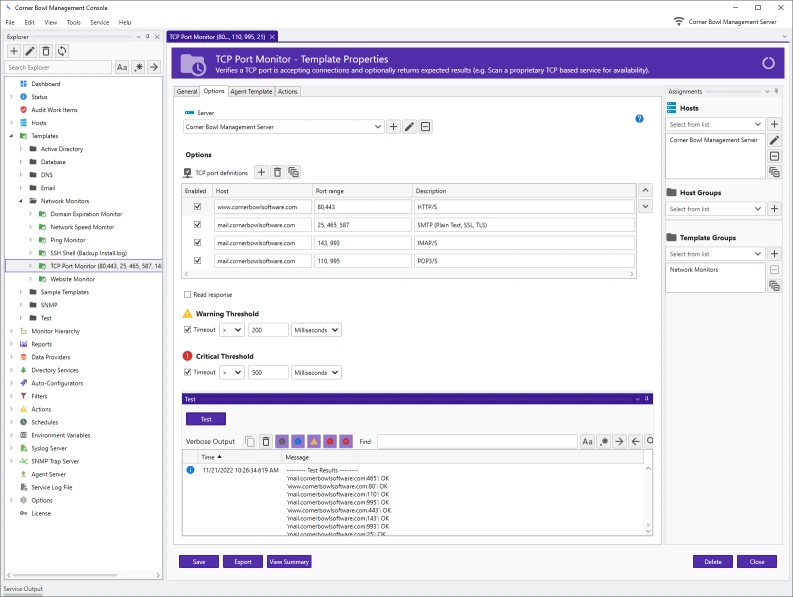Click the port definitions horizontal scrollbar

pyautogui.click(x=409, y=274)
